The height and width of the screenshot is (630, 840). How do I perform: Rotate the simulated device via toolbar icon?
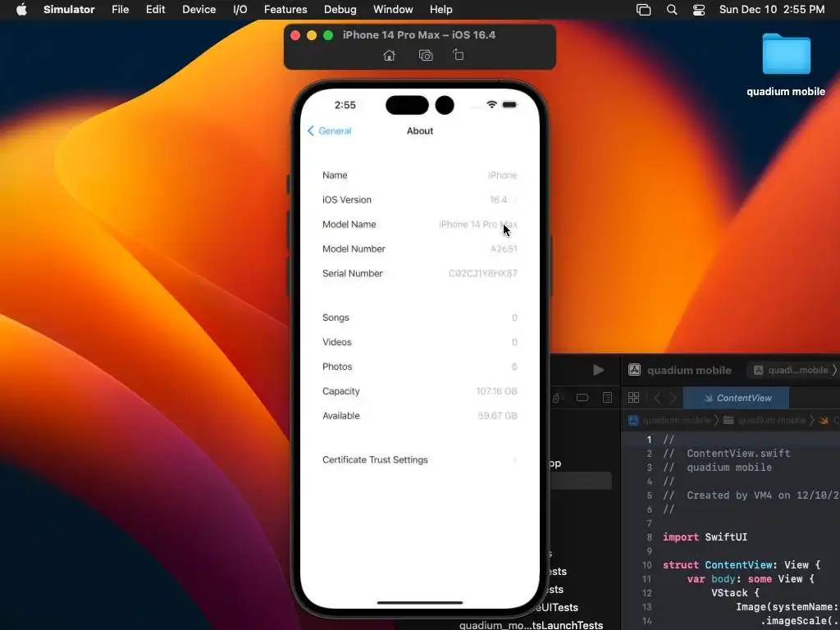tap(458, 55)
